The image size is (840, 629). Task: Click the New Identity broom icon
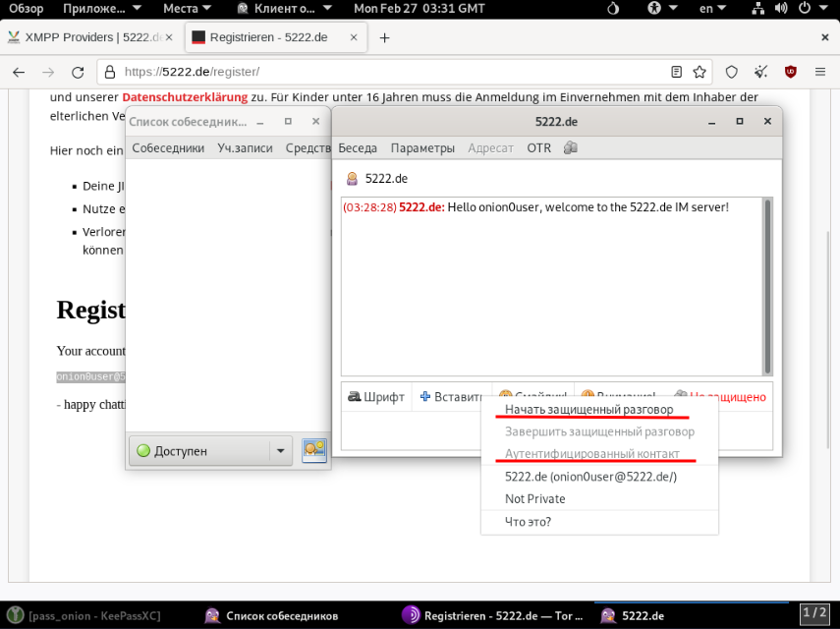(760, 72)
